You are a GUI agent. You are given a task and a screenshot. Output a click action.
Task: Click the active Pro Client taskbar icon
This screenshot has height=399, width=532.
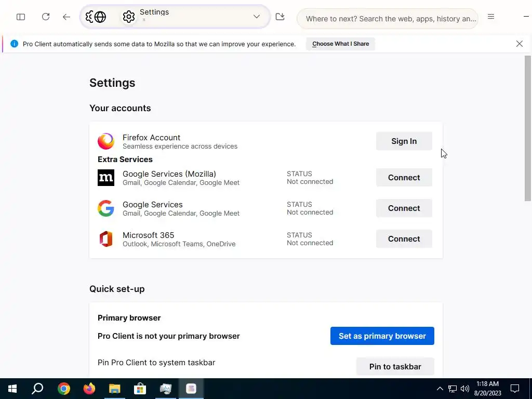(x=191, y=389)
